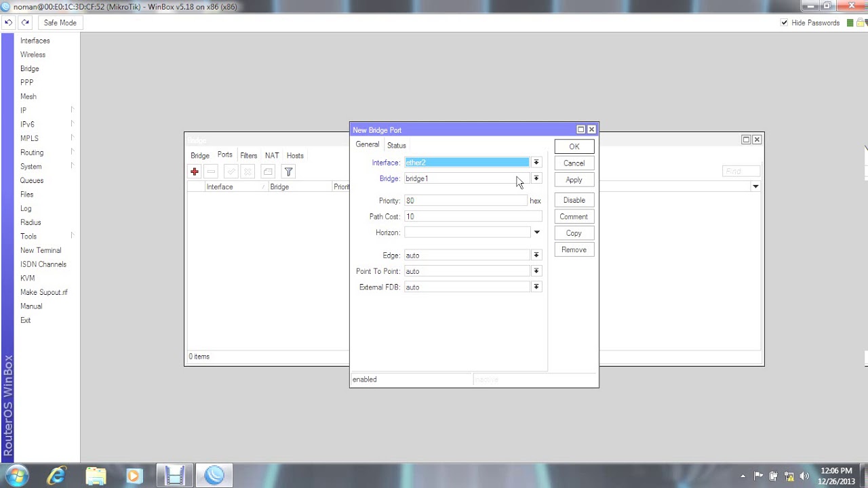The width and height of the screenshot is (868, 488).
Task: Toggle the Hide Passwords checkbox
Action: (785, 22)
